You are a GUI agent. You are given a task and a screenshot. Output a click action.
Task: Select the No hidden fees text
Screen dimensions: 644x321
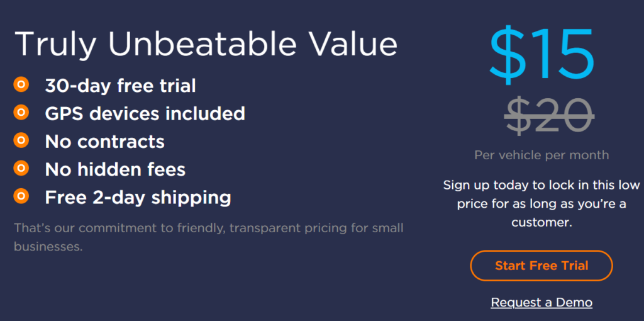116,169
